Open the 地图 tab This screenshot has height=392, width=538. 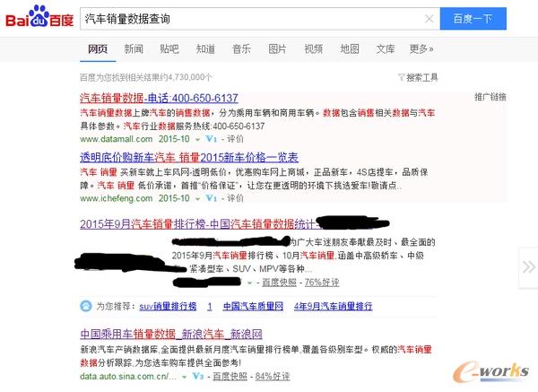(x=350, y=49)
